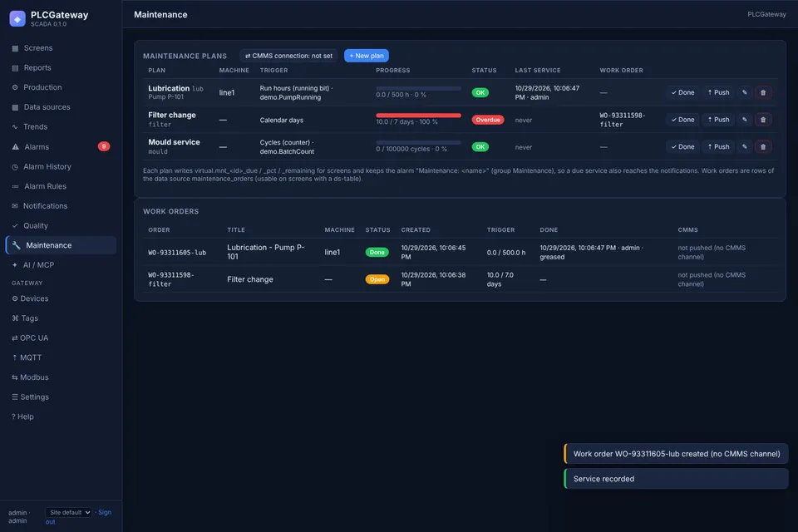Open the Site default dropdown

(x=69, y=512)
